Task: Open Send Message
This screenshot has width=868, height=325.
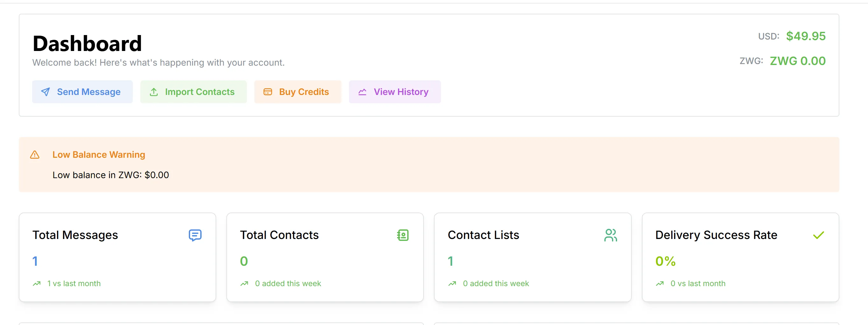Action: [82, 91]
